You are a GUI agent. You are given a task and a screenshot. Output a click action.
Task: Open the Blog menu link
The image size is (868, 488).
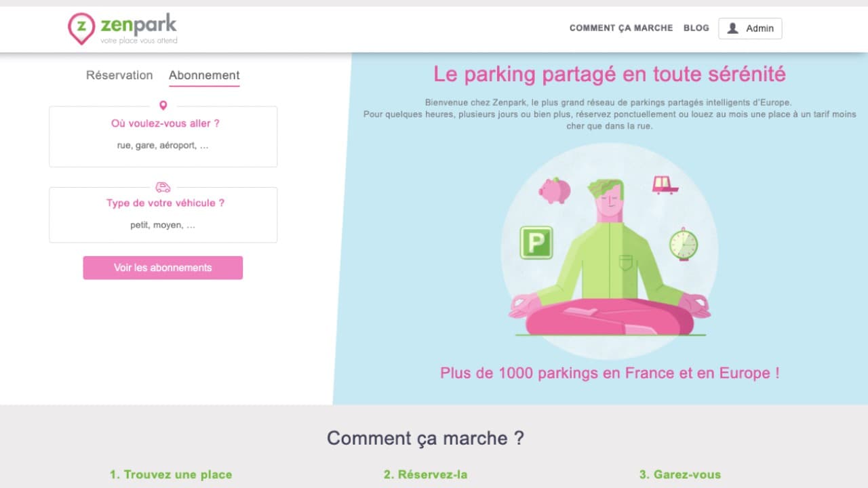[x=696, y=28]
